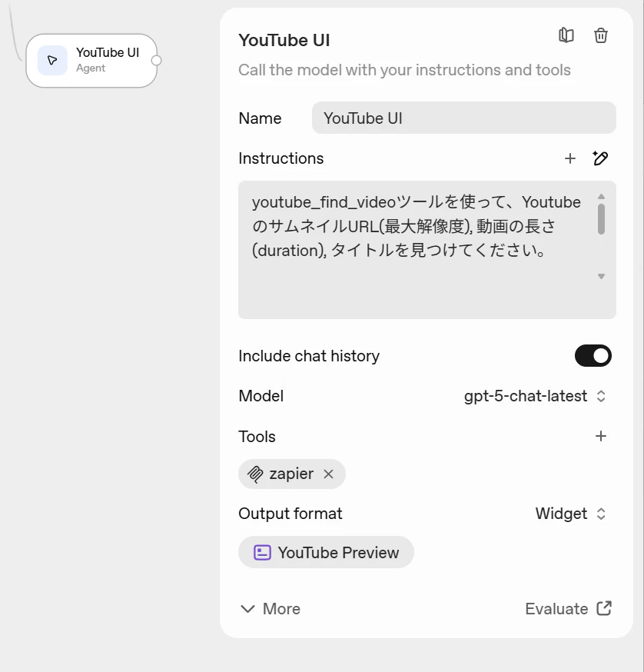
Task: Click the Output format label
Action: [x=290, y=514]
